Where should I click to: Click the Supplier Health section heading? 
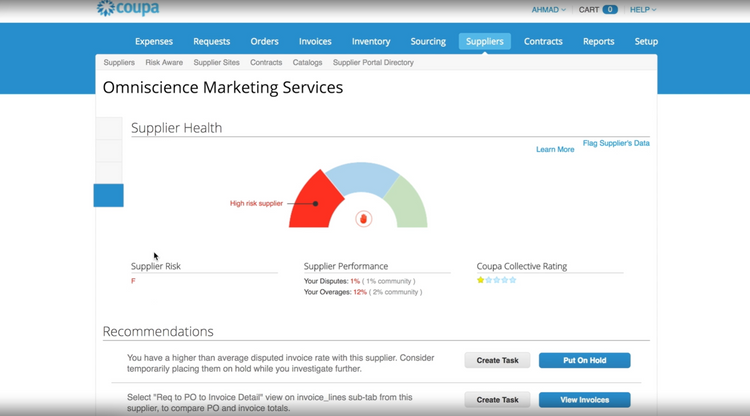176,128
